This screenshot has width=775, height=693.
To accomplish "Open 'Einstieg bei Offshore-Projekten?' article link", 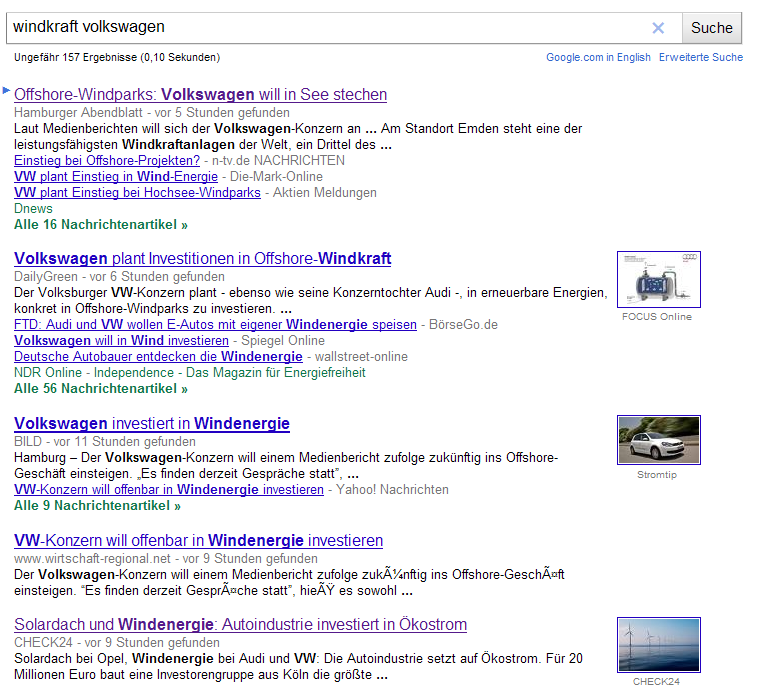I will 107,161.
